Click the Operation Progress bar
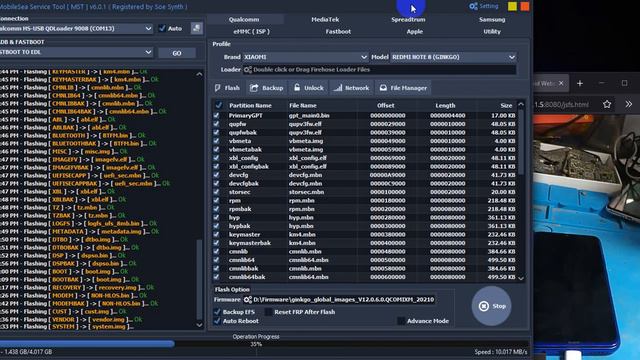The width and height of the screenshot is (640, 360). pyautogui.click(x=265, y=344)
